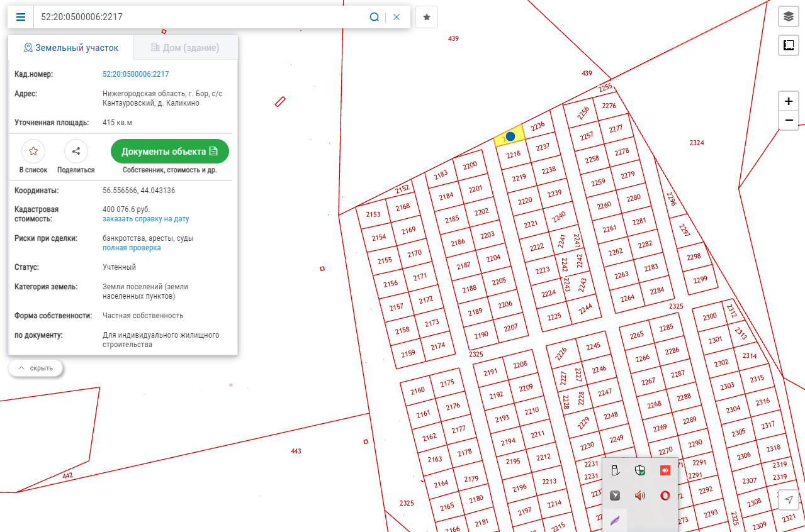Viewport: 805px width, 532px height.
Task: Click the Поделиться share icon
Action: [76, 152]
